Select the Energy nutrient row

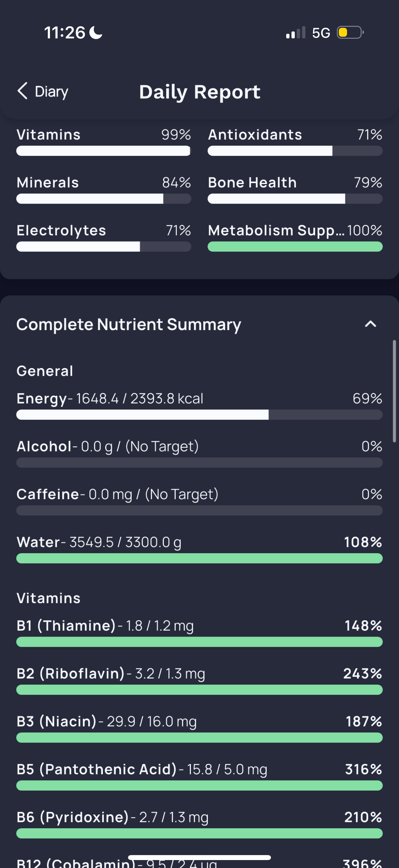pos(199,405)
